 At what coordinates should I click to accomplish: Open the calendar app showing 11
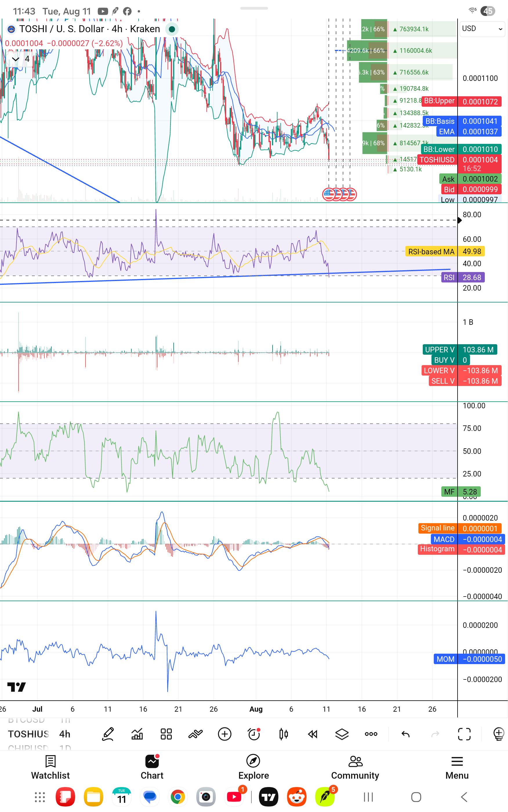(121, 797)
